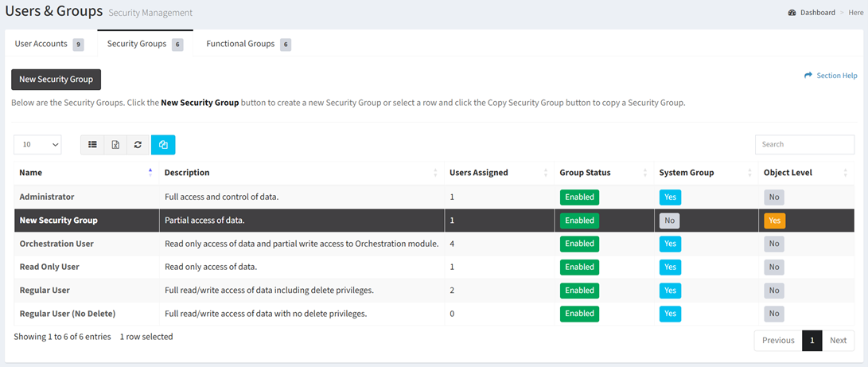The height and width of the screenshot is (367, 868).
Task: Click Administrator's Enabled status badge
Action: point(579,197)
